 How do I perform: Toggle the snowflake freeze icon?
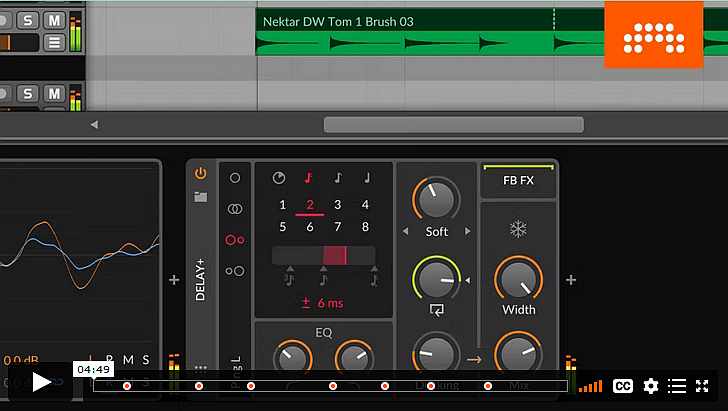(518, 229)
